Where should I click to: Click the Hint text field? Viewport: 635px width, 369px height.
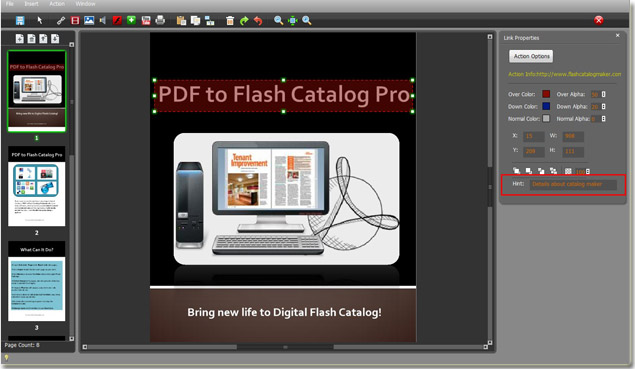point(573,184)
